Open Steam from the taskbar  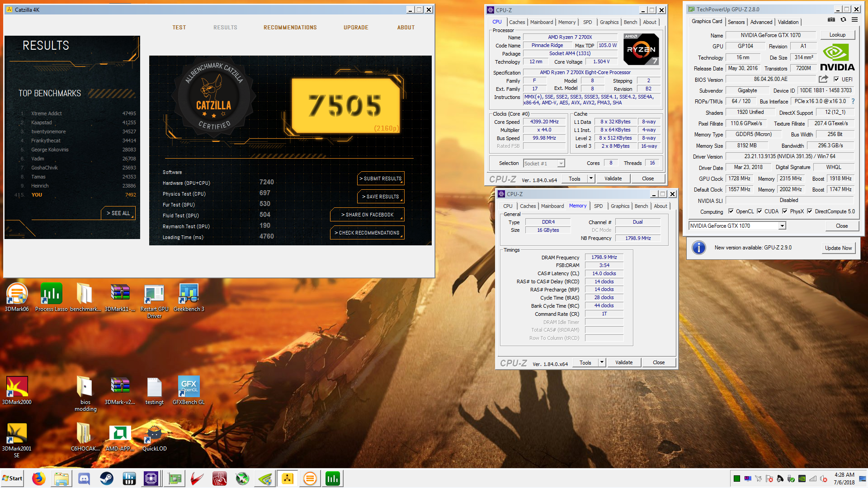[x=107, y=479]
